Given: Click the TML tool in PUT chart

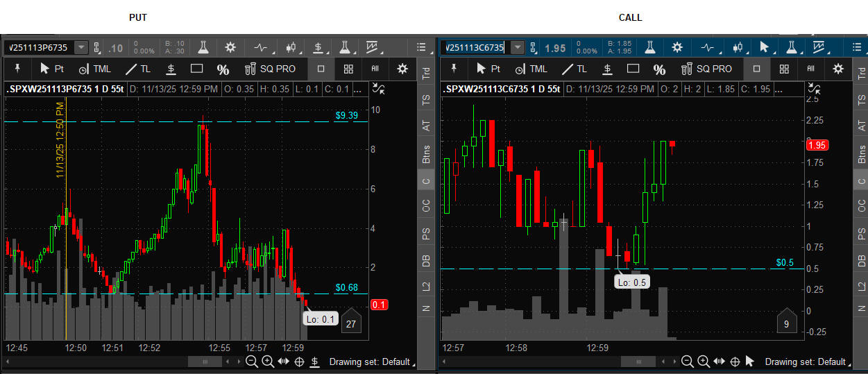Looking at the screenshot, I should (x=94, y=69).
